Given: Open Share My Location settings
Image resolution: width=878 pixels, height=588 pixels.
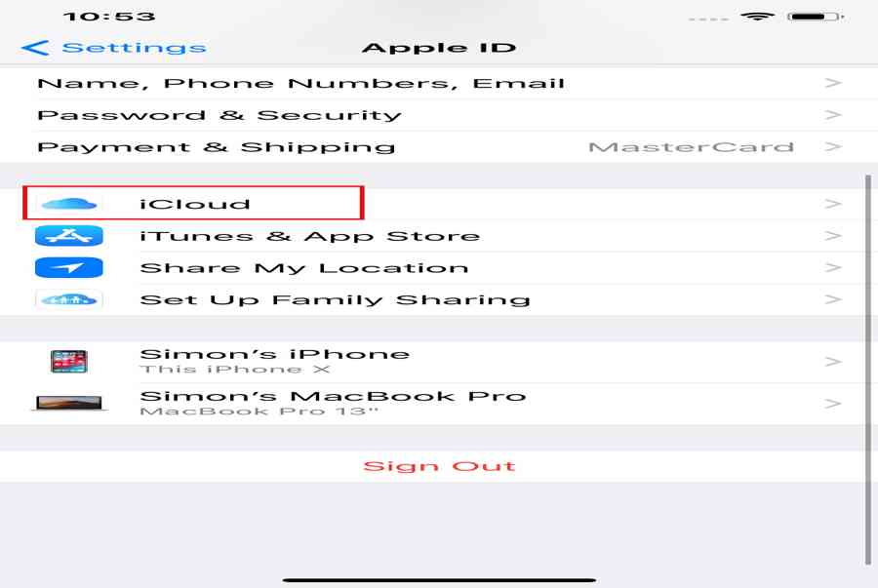Looking at the screenshot, I should click(x=439, y=267).
